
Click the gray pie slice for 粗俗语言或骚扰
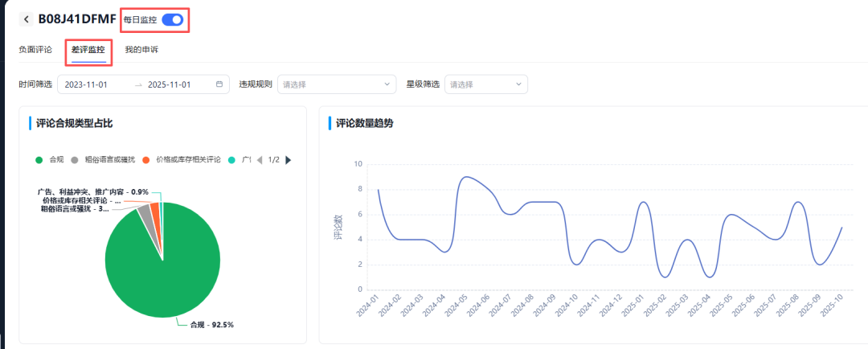coord(145,211)
